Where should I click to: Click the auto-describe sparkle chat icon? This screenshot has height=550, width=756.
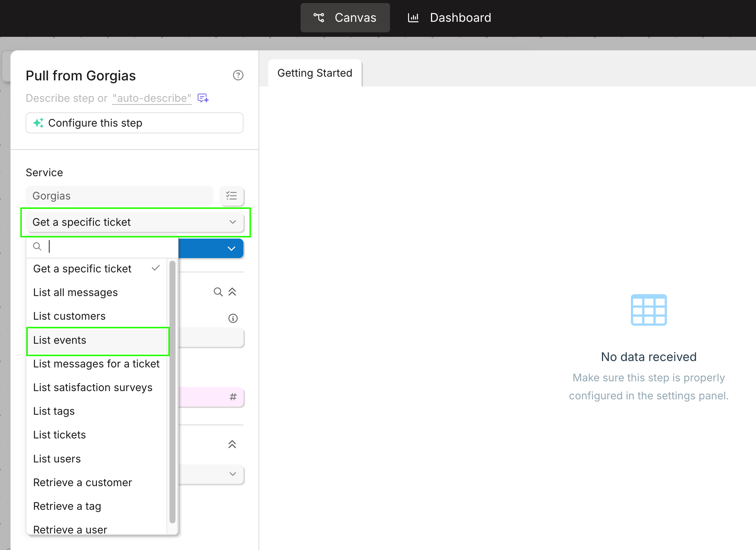coord(203,98)
